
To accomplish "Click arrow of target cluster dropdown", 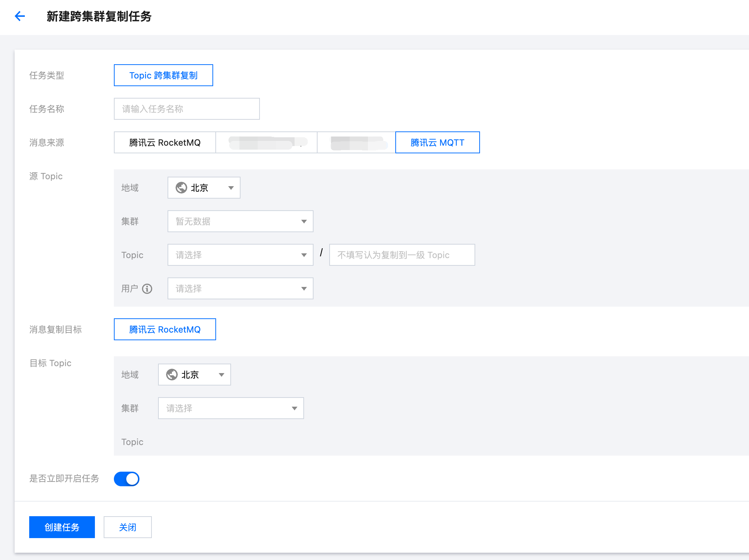I will coord(294,409).
